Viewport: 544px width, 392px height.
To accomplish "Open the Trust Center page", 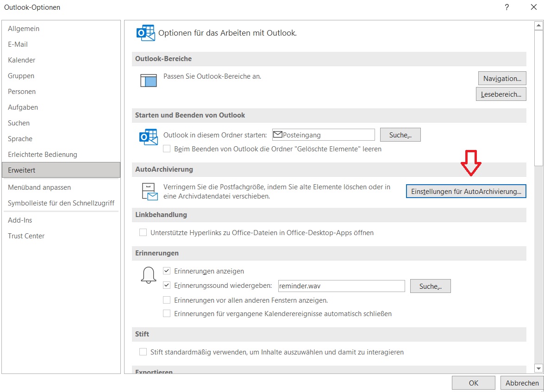I will 61,236.
